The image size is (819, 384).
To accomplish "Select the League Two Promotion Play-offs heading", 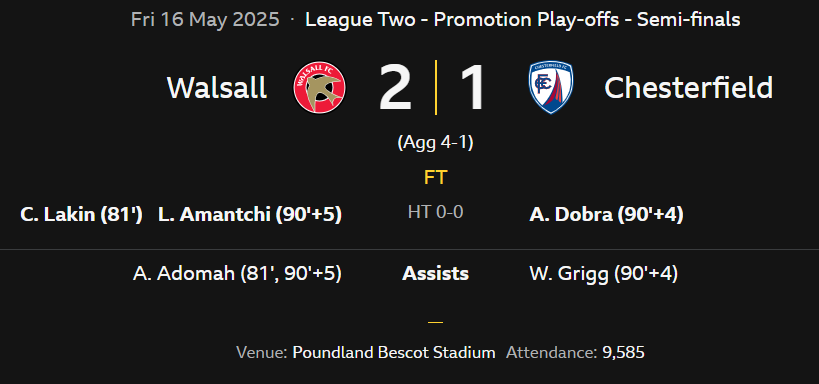I will click(522, 20).
